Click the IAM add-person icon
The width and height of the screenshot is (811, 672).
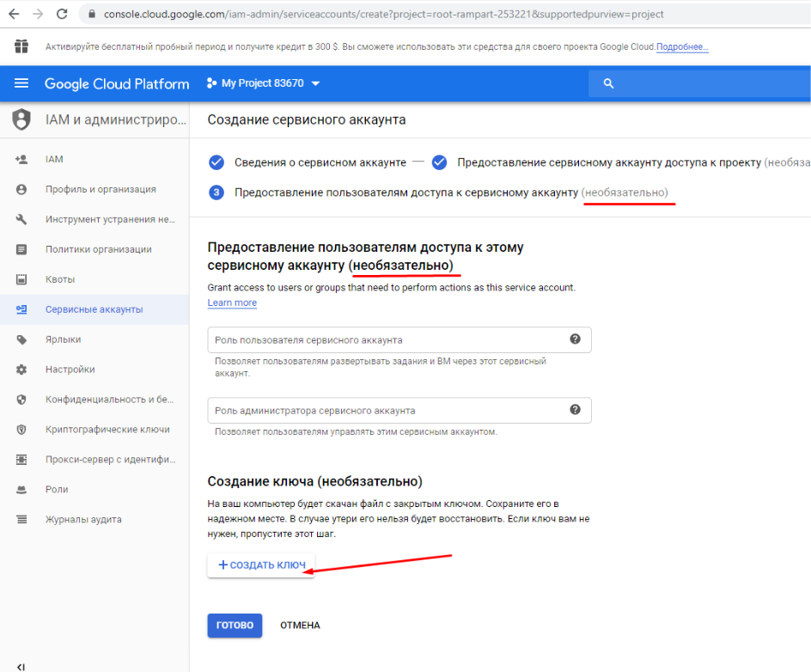[21, 159]
